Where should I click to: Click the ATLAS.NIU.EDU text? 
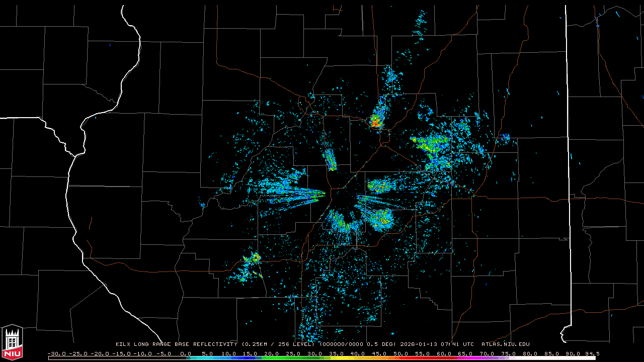click(x=505, y=344)
